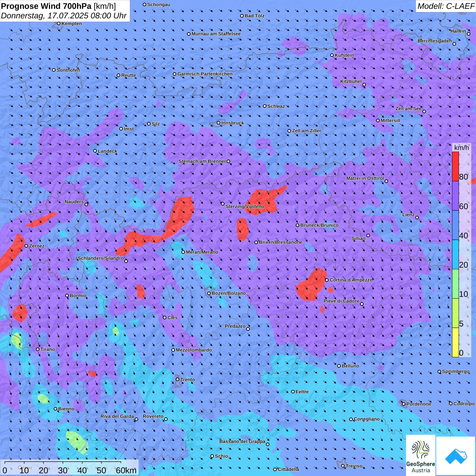Click the 'Prognose Wind 700hPa [km/h]' title
This screenshot has height=476, width=476.
coord(58,6)
